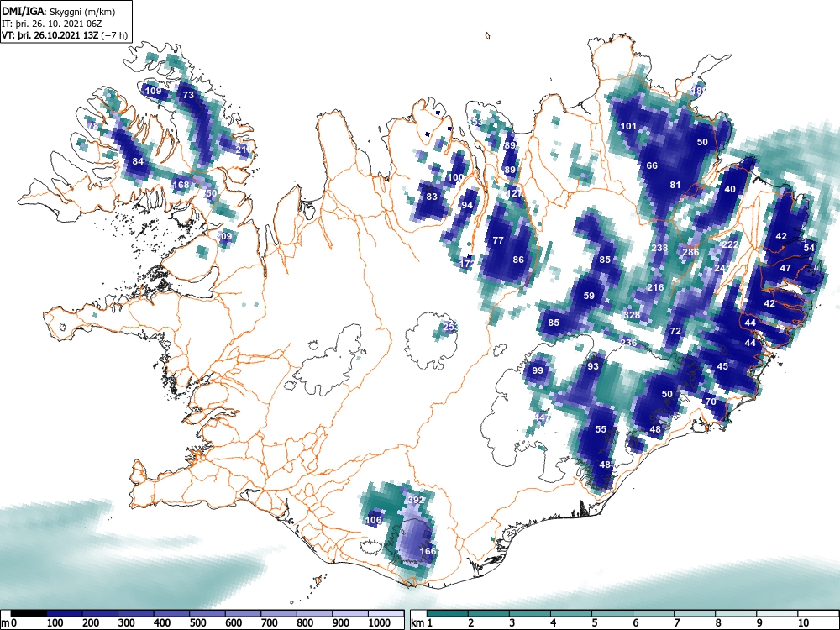The width and height of the screenshot is (840, 630).
Task: Click visibility value 66 on the map
Action: 652,165
